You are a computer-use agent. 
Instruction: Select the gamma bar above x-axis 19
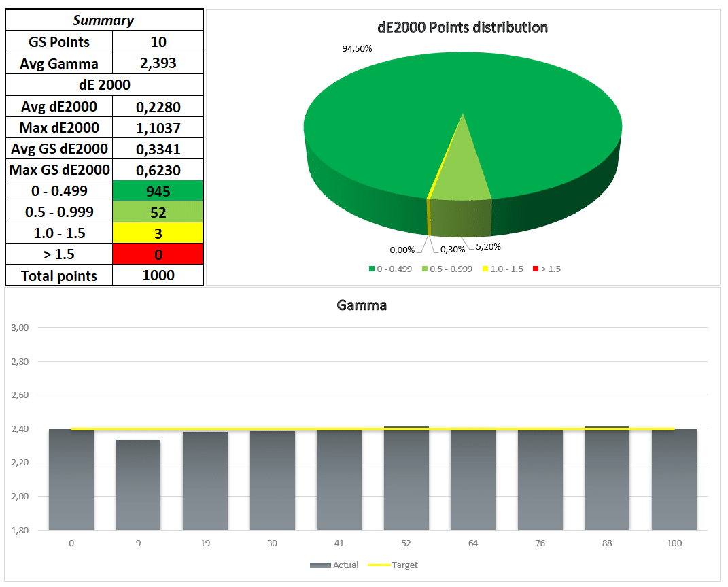205,481
